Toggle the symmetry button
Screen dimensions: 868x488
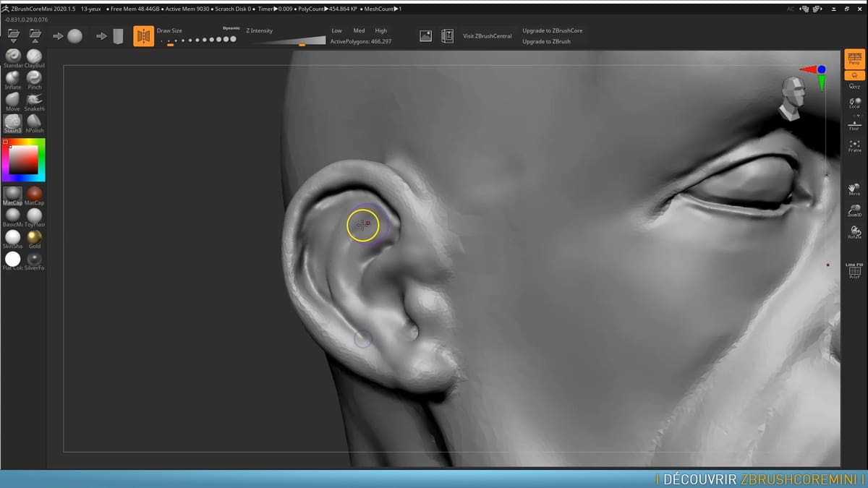point(143,36)
